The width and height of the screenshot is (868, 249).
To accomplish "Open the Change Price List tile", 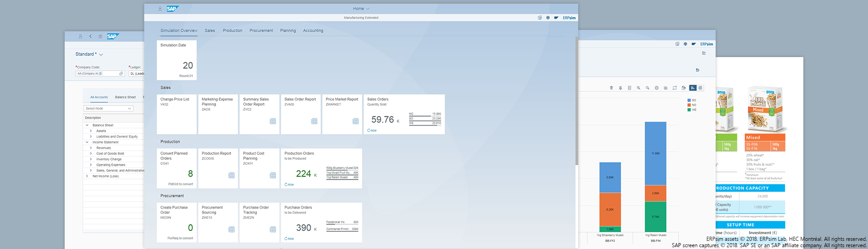I will click(176, 114).
